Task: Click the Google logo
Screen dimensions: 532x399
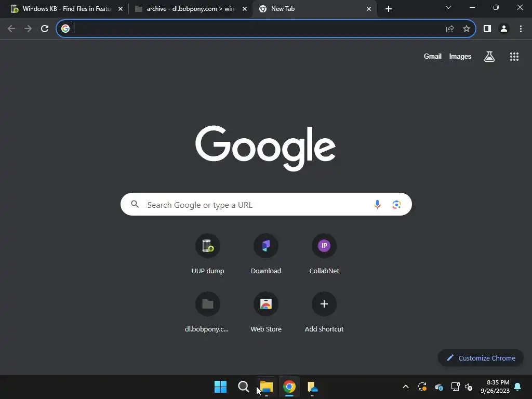Action: pyautogui.click(x=265, y=148)
